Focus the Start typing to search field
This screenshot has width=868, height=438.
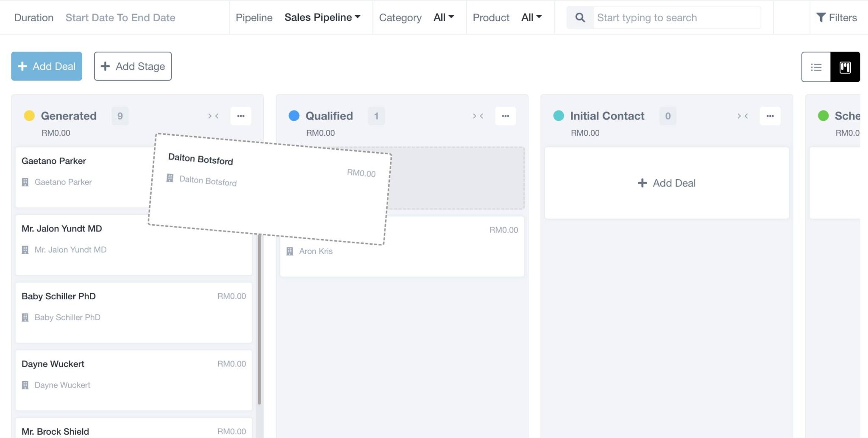point(676,17)
